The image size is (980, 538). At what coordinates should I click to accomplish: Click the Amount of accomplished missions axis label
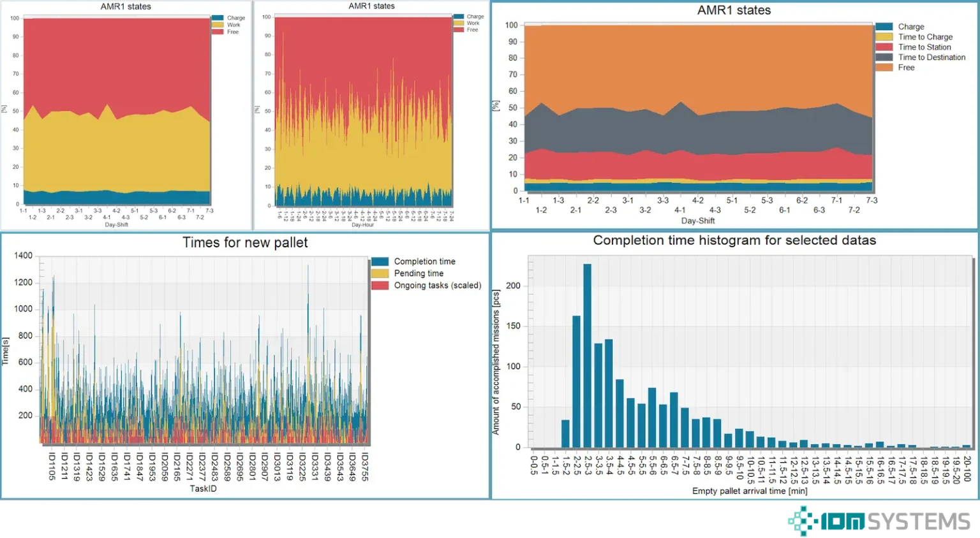(x=496, y=363)
